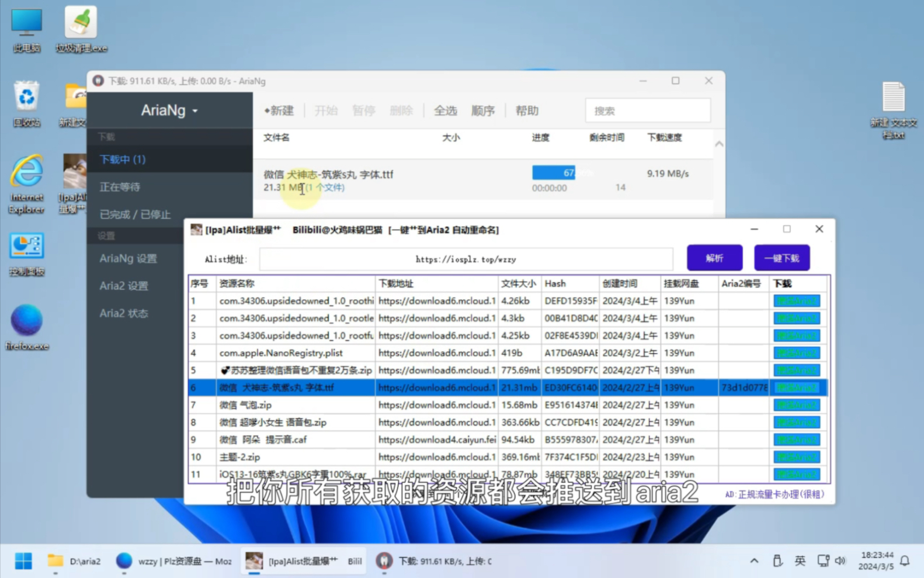
Task: Click the Windows Start button
Action: (23, 561)
